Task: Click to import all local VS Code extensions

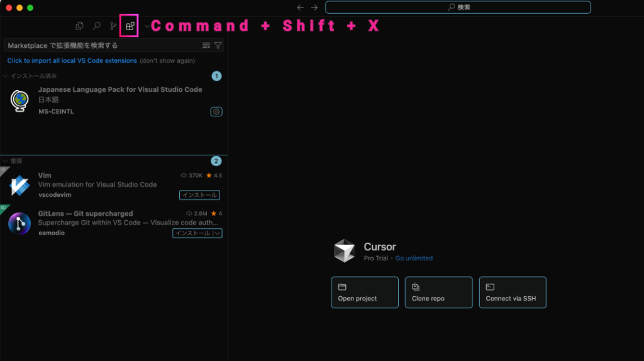Action: (x=72, y=60)
